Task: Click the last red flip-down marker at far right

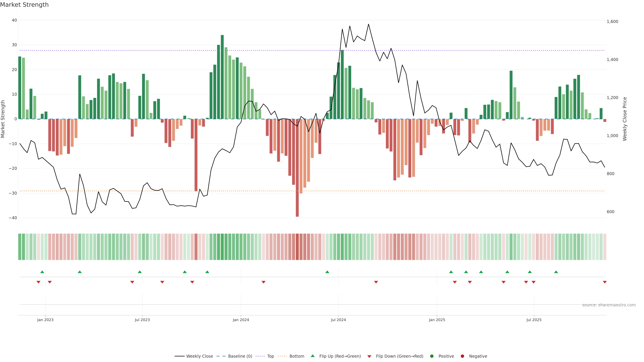Action: 604,282
